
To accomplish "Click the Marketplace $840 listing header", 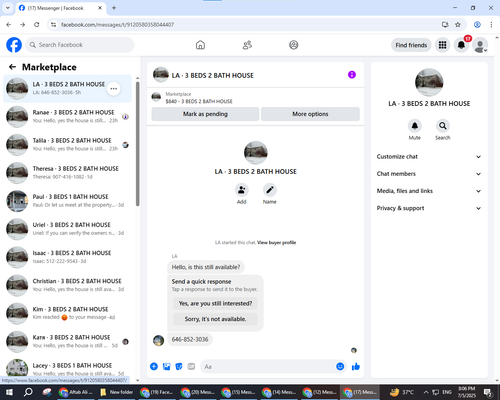I will coord(256,97).
